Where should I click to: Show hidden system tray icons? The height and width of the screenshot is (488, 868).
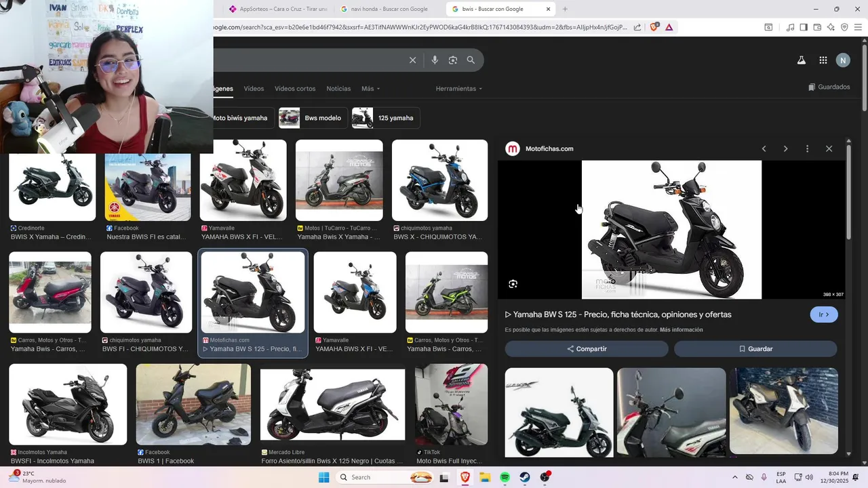point(735,477)
